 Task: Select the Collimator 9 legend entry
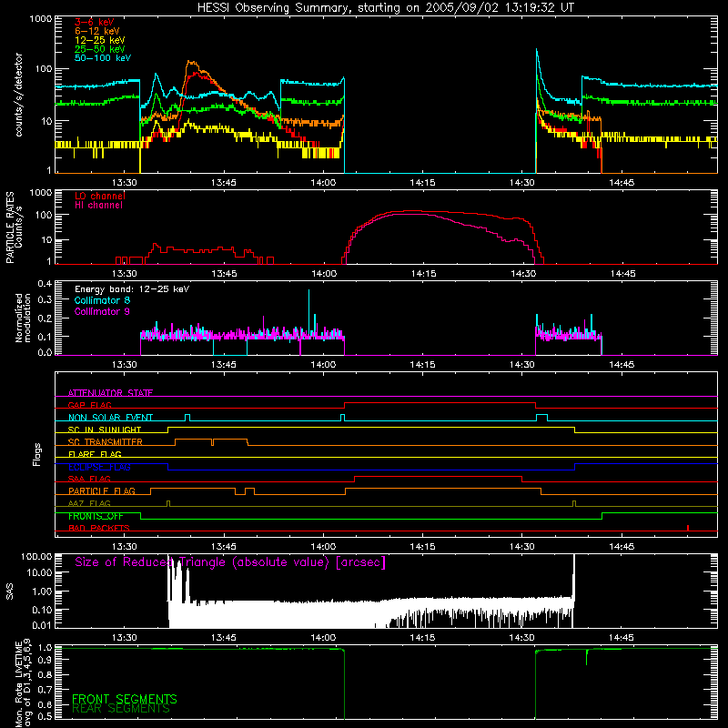(x=102, y=311)
